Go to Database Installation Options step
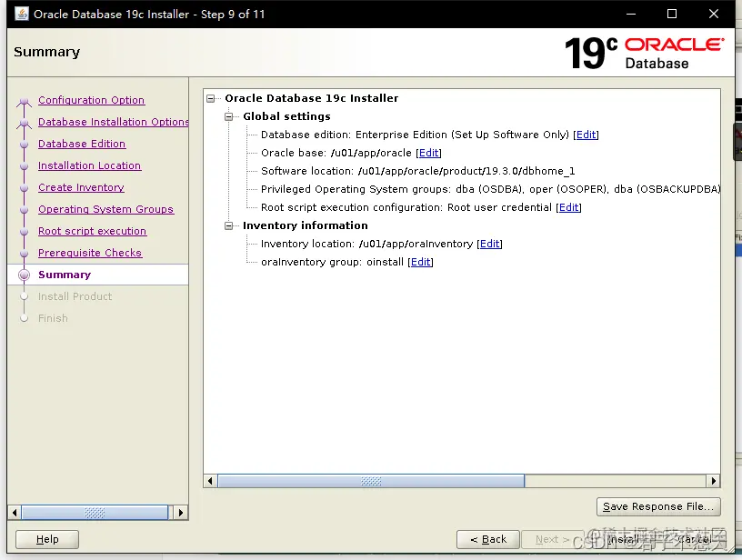The height and width of the screenshot is (560, 742). tap(114, 122)
